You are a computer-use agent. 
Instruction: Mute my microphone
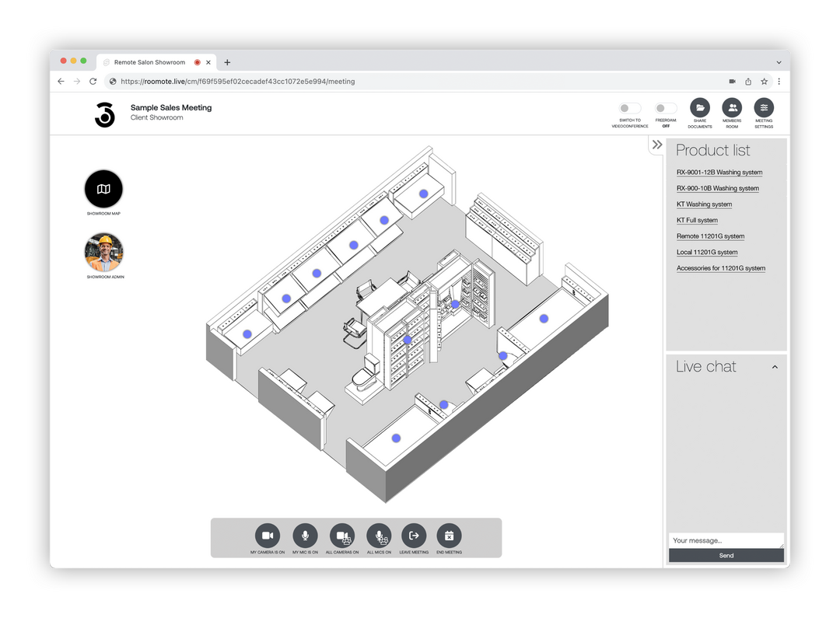[305, 536]
